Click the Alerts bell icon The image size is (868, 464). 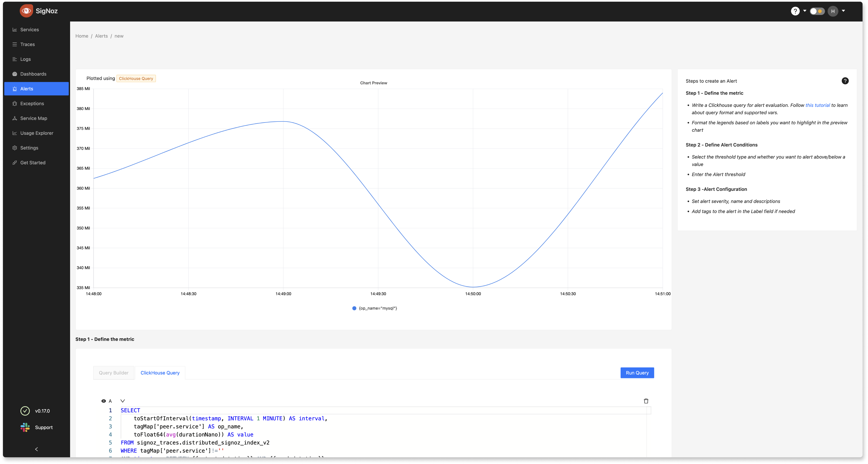pyautogui.click(x=14, y=89)
